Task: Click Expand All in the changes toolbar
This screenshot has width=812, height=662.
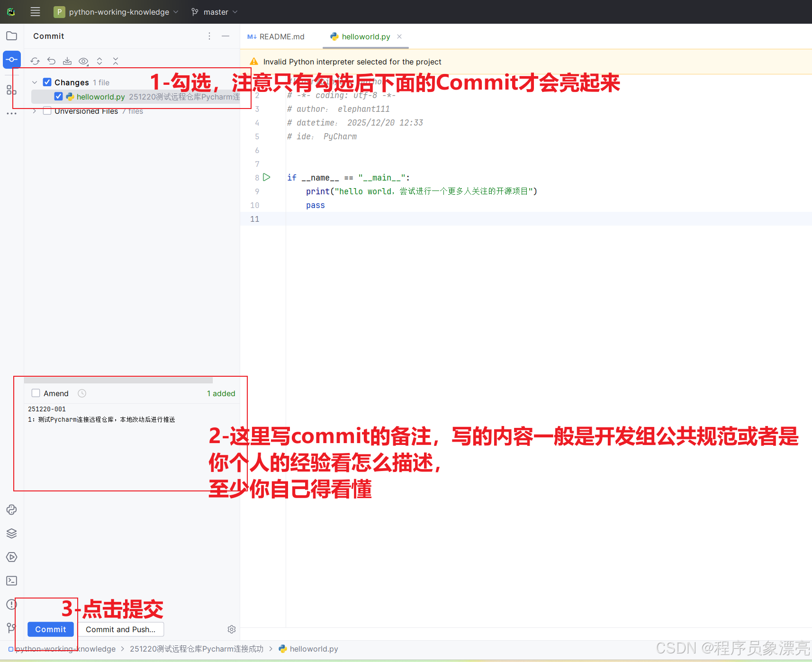Action: (99, 61)
